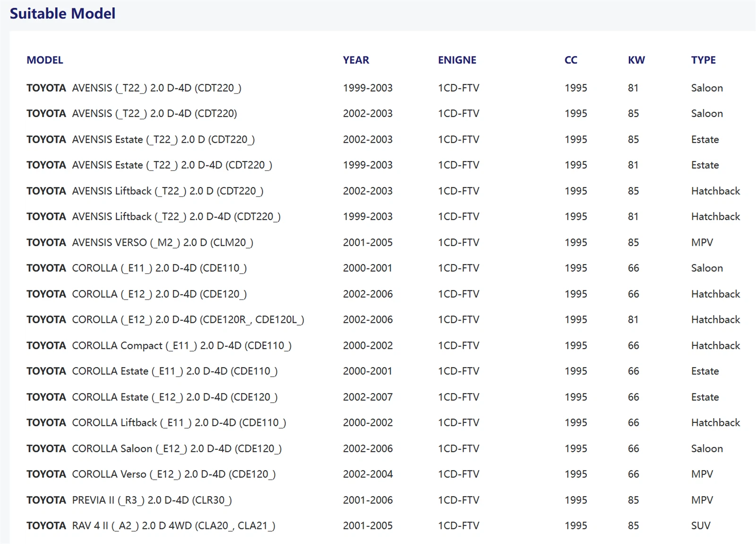This screenshot has height=544, width=756.
Task: Select COROLLA Saloon (_E12_) model
Action: pos(154,449)
